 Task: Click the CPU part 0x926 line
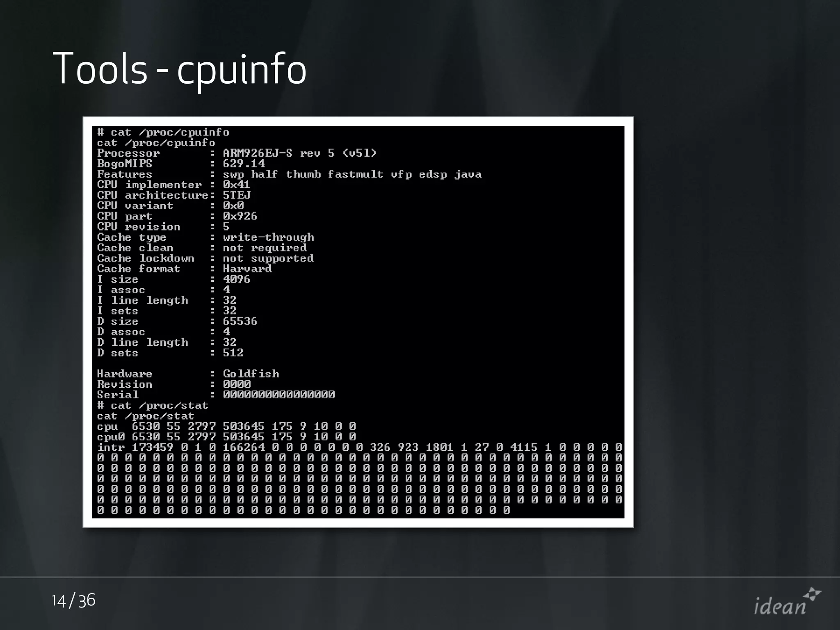tap(240, 216)
